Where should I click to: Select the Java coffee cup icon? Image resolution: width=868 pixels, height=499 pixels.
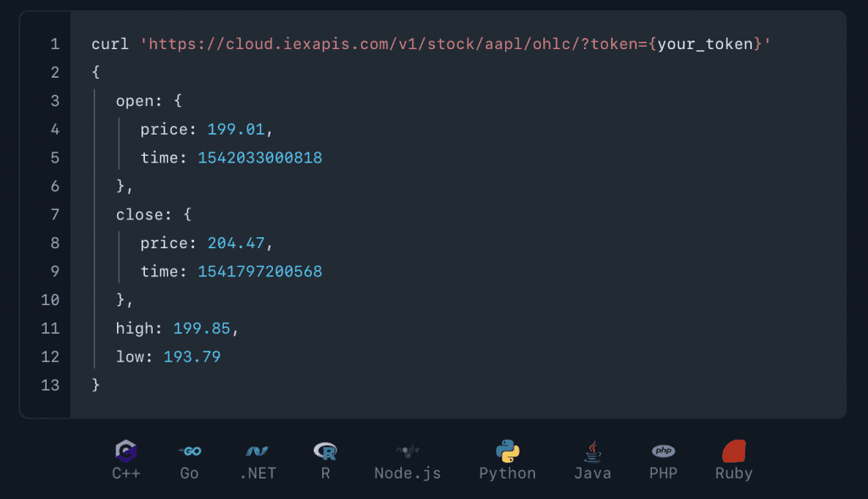593,451
